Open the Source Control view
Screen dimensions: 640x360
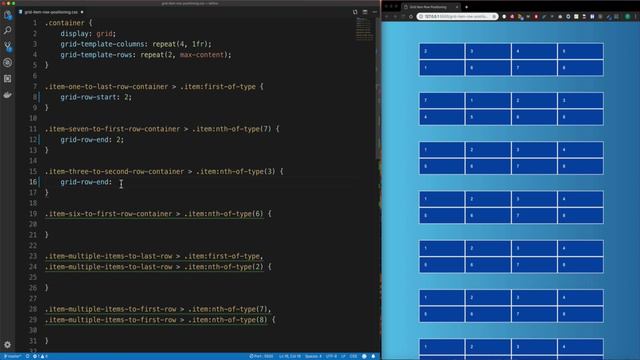coord(7,46)
